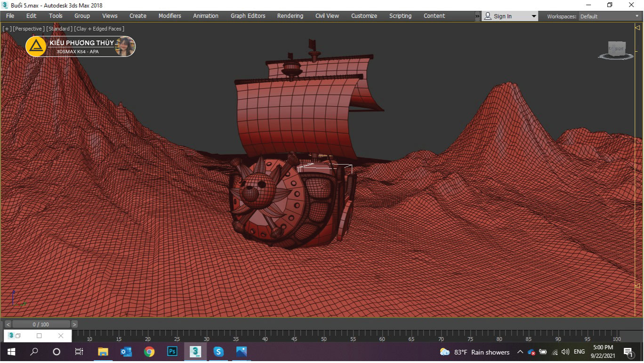644x363 pixels.
Task: Open Outlook from the taskbar
Action: 126,352
